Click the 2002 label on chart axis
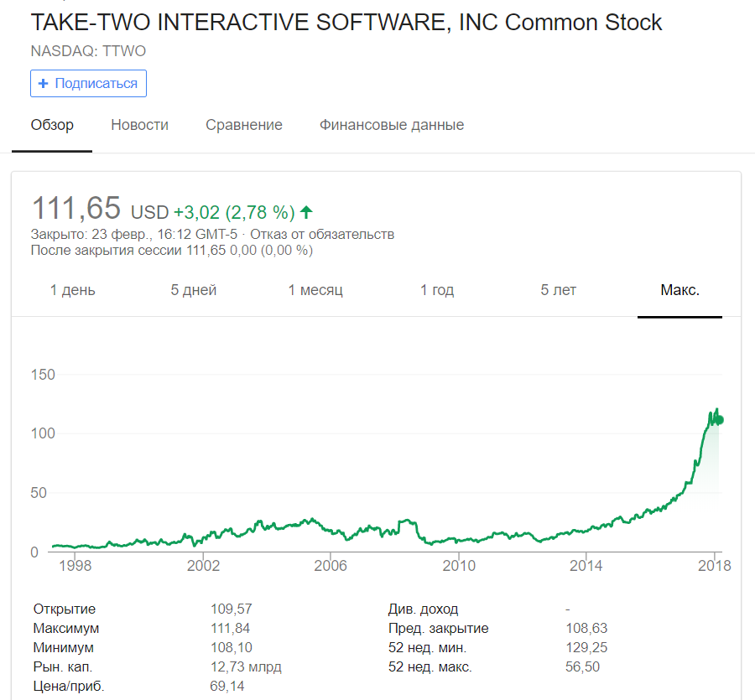The image size is (755, 700). click(x=203, y=566)
